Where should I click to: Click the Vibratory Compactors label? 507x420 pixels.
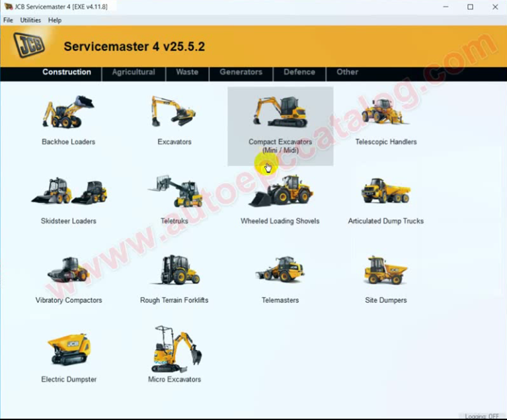point(69,300)
